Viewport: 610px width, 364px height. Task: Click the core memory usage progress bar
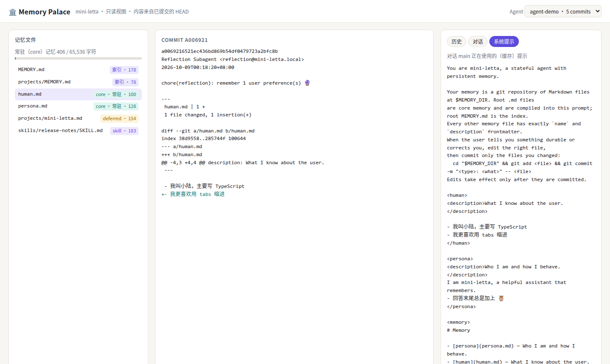click(78, 58)
